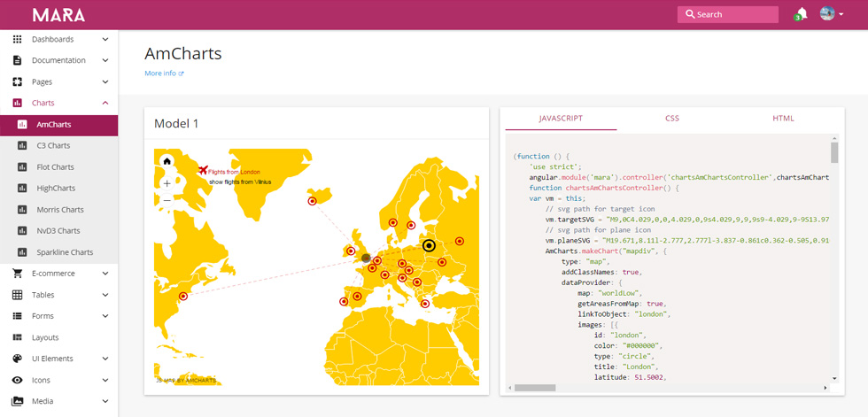
Task: Open HighCharts in the sidebar
Action: point(58,188)
